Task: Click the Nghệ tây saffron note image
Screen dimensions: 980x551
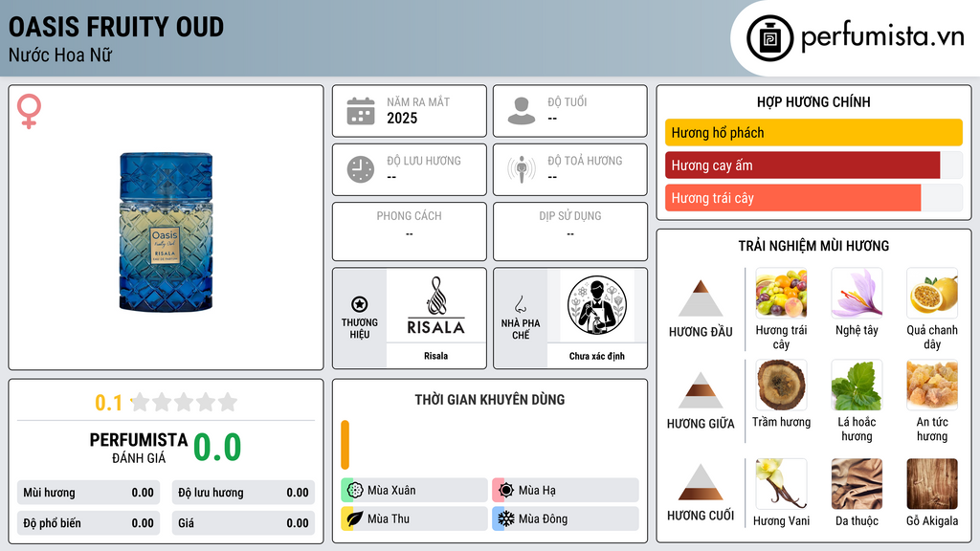Action: click(857, 294)
